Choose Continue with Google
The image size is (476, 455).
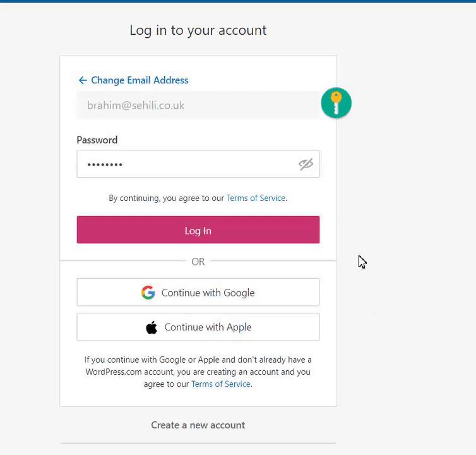click(x=198, y=292)
